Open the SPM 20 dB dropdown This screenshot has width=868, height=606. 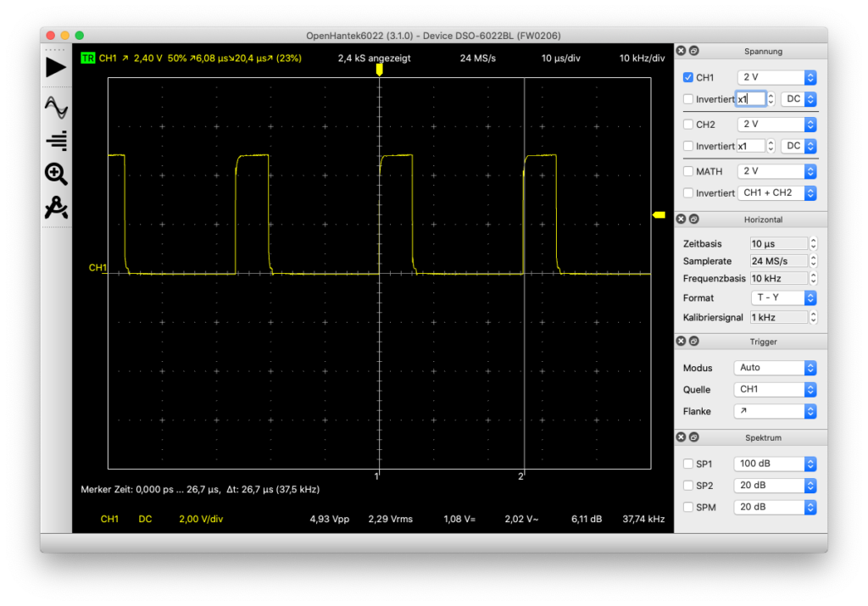[x=775, y=507]
